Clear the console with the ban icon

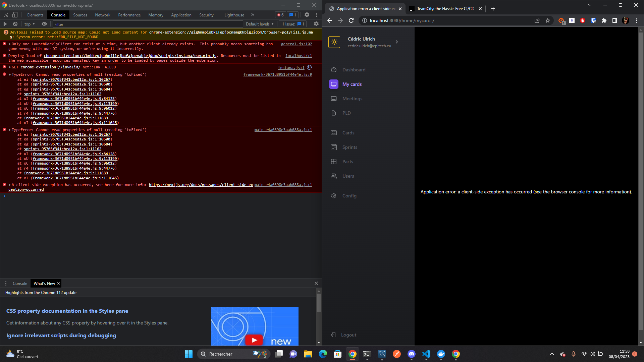point(15,24)
